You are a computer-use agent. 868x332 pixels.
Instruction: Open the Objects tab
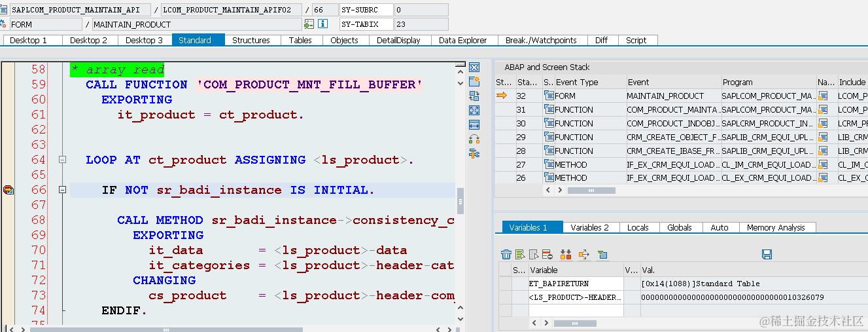[345, 40]
